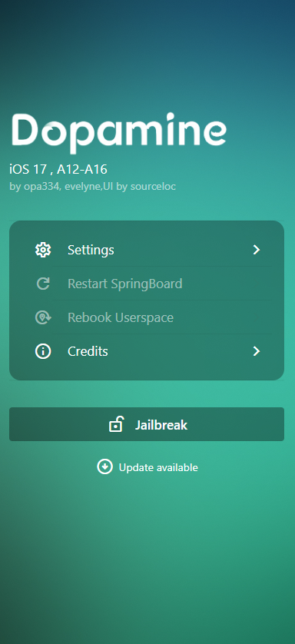Screen dimensions: 295x644
Task: Select the Restart SpringBoard menu text
Action: (x=124, y=284)
